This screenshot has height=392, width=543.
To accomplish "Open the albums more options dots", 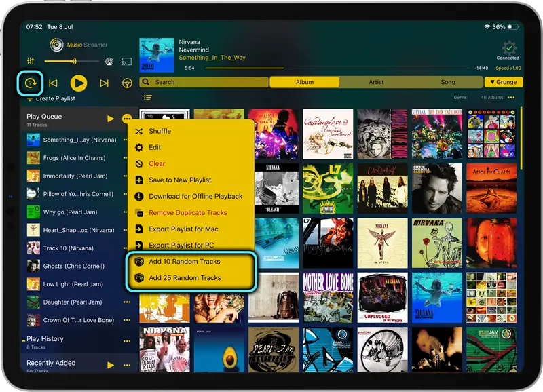I will [x=511, y=98].
